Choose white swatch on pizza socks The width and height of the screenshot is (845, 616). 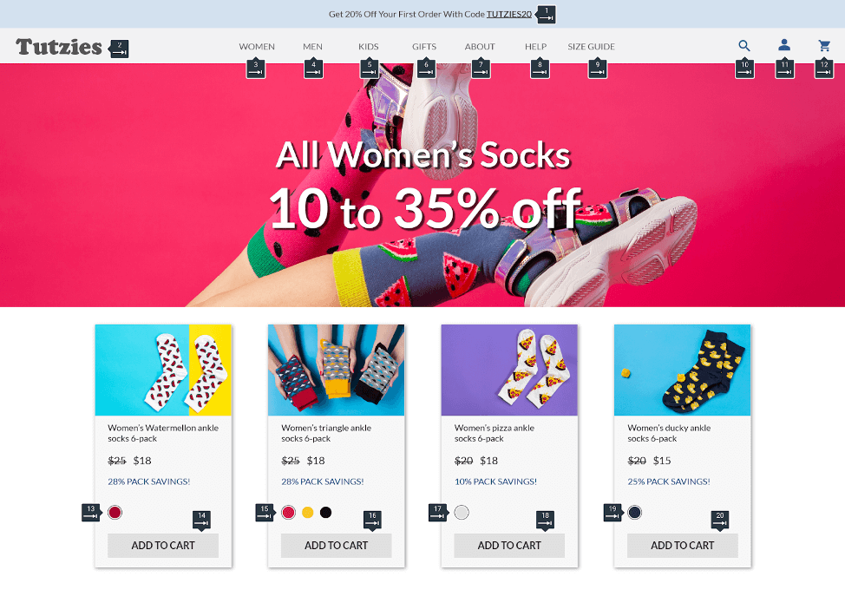[x=462, y=513]
